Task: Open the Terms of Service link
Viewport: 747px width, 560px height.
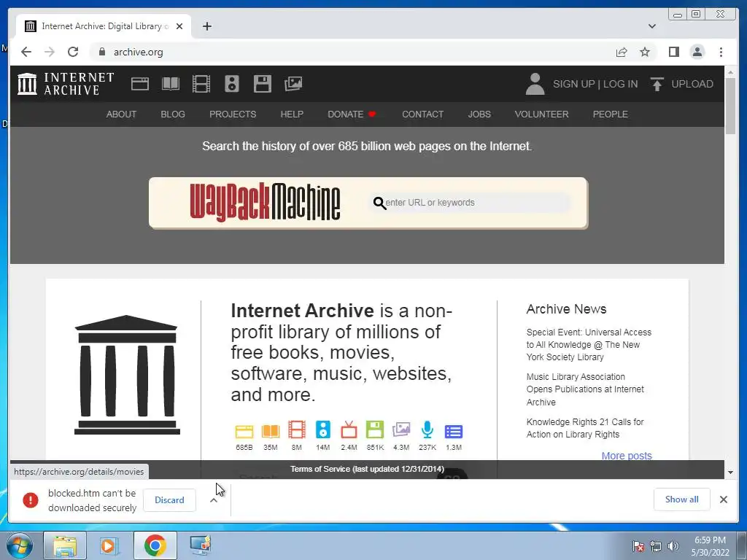Action: (x=367, y=469)
